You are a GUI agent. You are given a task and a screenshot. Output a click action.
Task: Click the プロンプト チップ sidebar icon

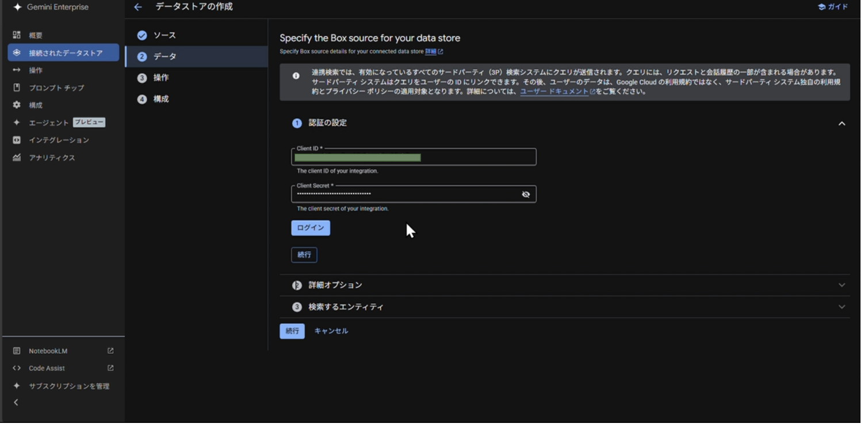[x=17, y=87]
